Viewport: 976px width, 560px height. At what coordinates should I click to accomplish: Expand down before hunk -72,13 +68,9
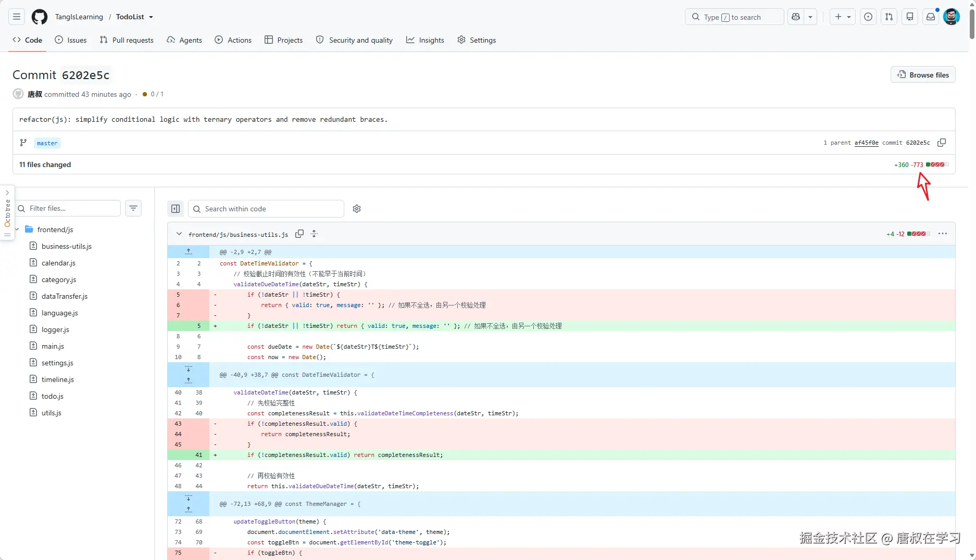point(189,498)
